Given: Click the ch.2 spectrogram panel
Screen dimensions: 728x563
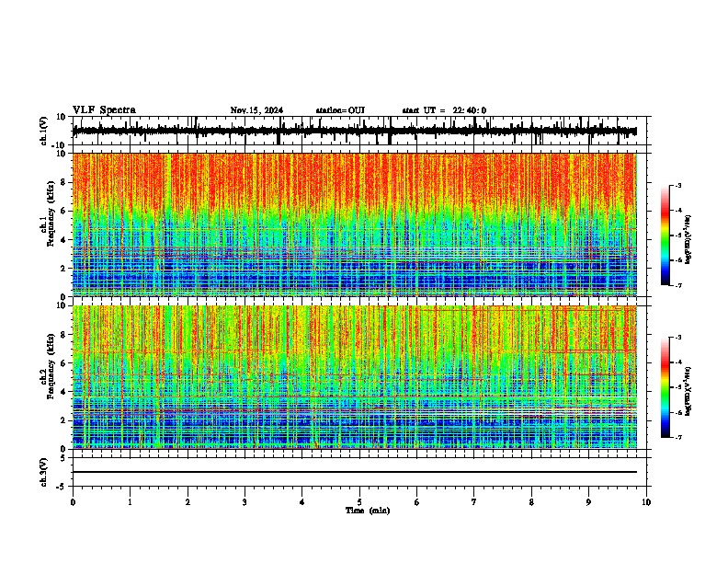Looking at the screenshot, I should point(355,377).
